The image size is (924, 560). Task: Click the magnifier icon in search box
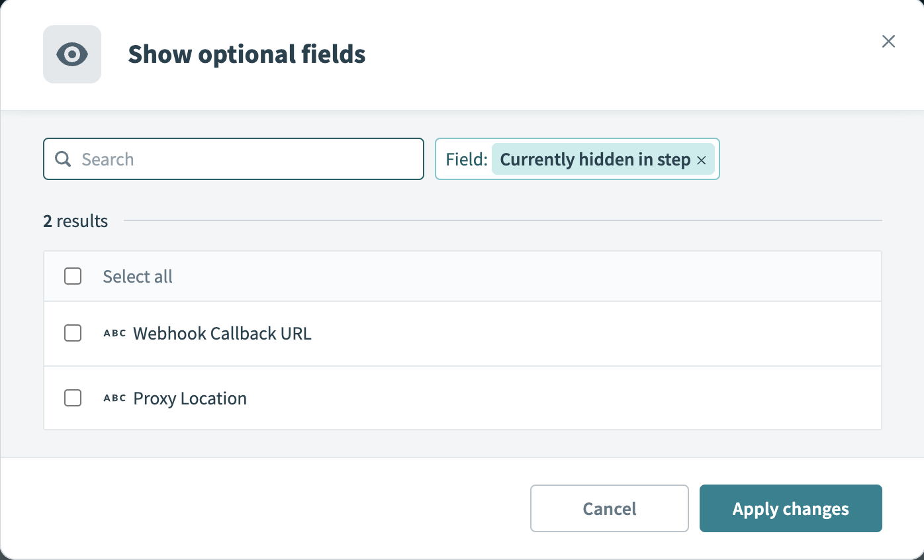(x=63, y=160)
